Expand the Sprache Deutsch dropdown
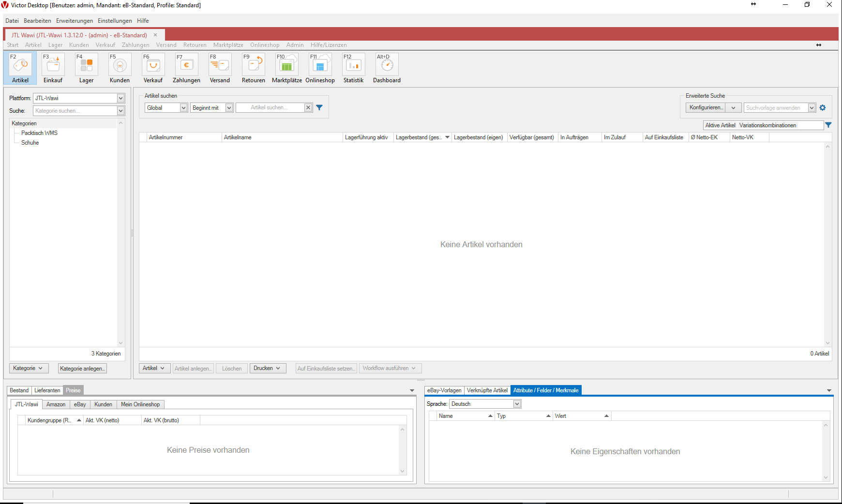This screenshot has height=504, width=842. (517, 404)
